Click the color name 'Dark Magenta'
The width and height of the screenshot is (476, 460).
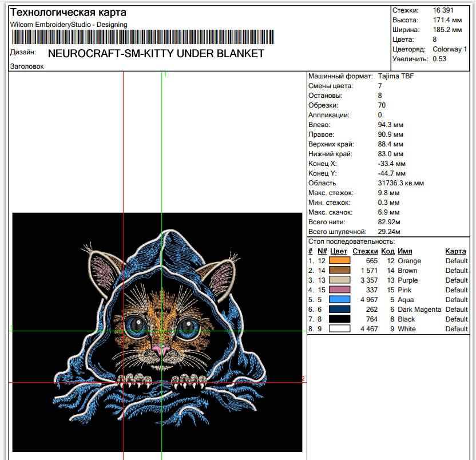tap(419, 310)
